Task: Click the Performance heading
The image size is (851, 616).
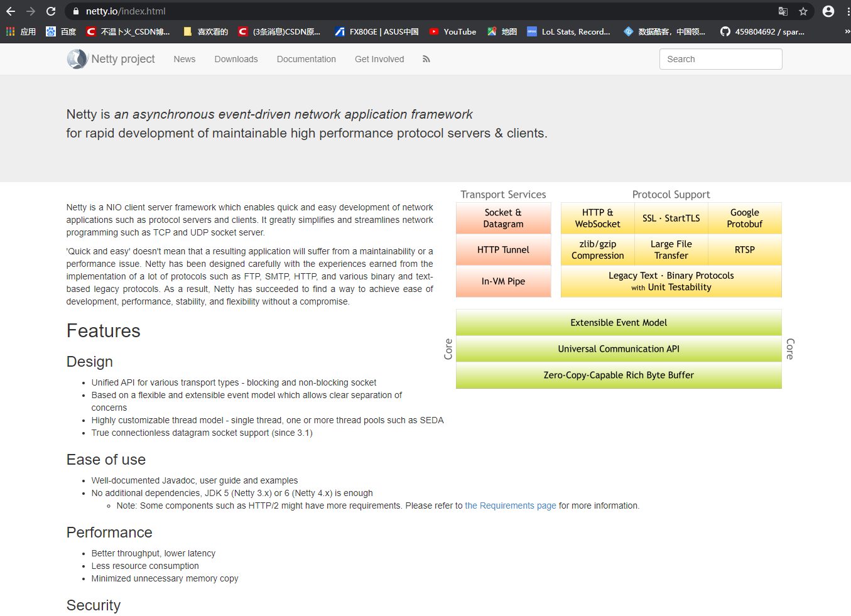Action: pos(109,532)
